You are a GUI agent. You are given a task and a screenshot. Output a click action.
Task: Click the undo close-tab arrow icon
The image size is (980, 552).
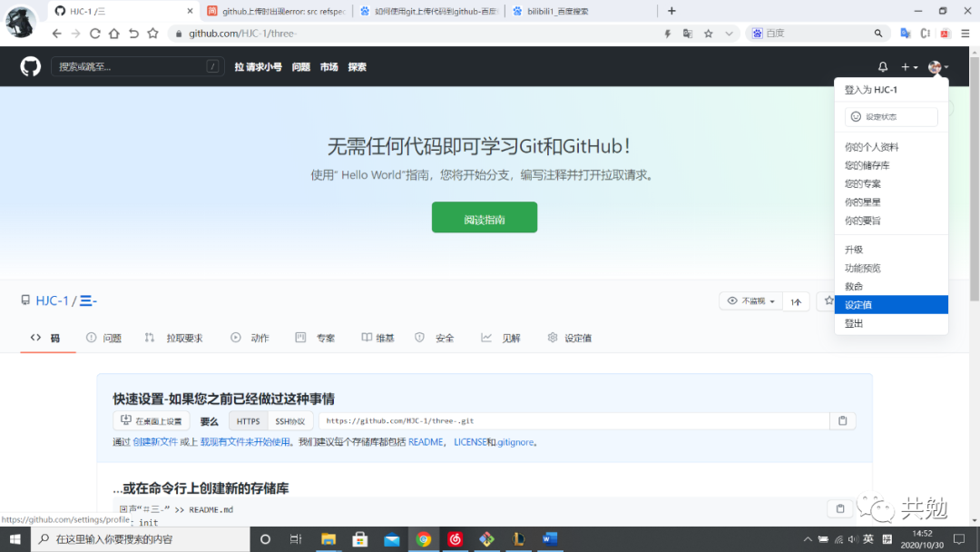(x=133, y=33)
